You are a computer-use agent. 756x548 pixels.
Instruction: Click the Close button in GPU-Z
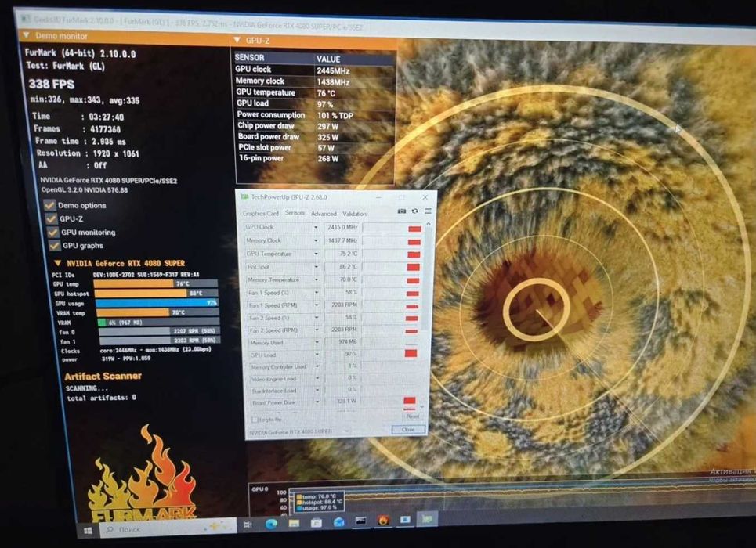coord(408,429)
